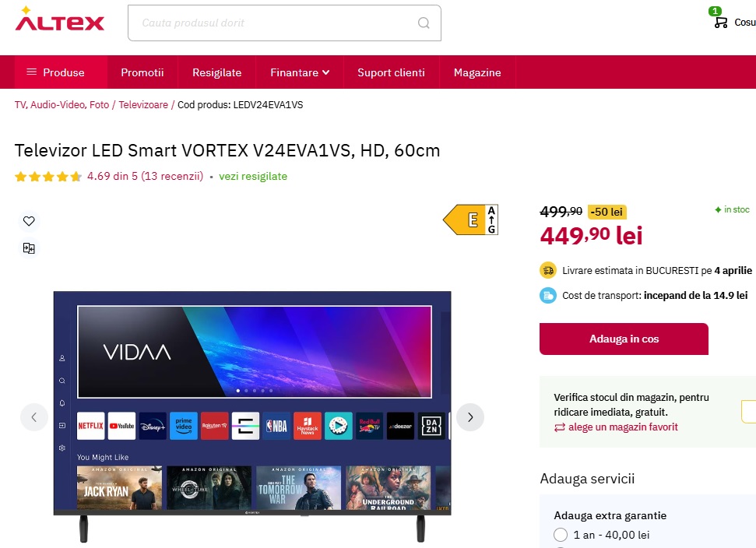The image size is (756, 548).
Task: Open the Magazine menu item
Action: tap(477, 72)
